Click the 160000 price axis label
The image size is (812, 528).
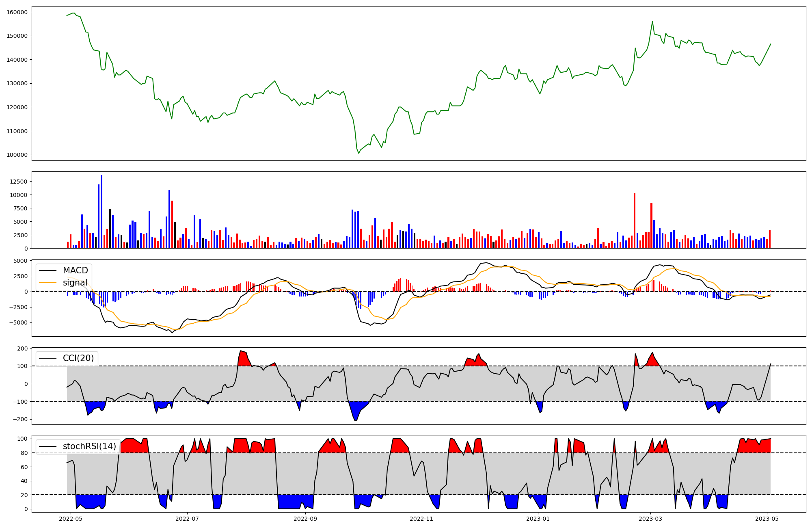17,12
